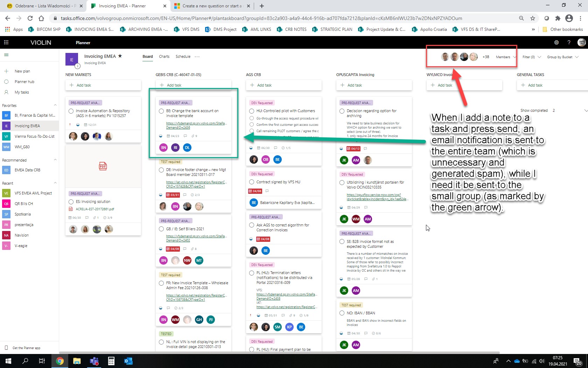The width and height of the screenshot is (588, 368).
Task: Open the PDF attachment preview card
Action: [103, 166]
